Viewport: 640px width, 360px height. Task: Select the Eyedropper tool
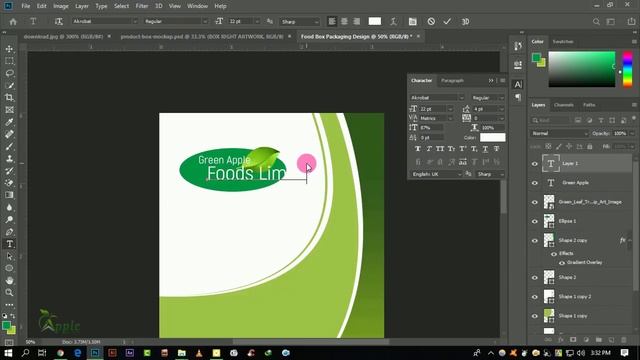point(9,122)
